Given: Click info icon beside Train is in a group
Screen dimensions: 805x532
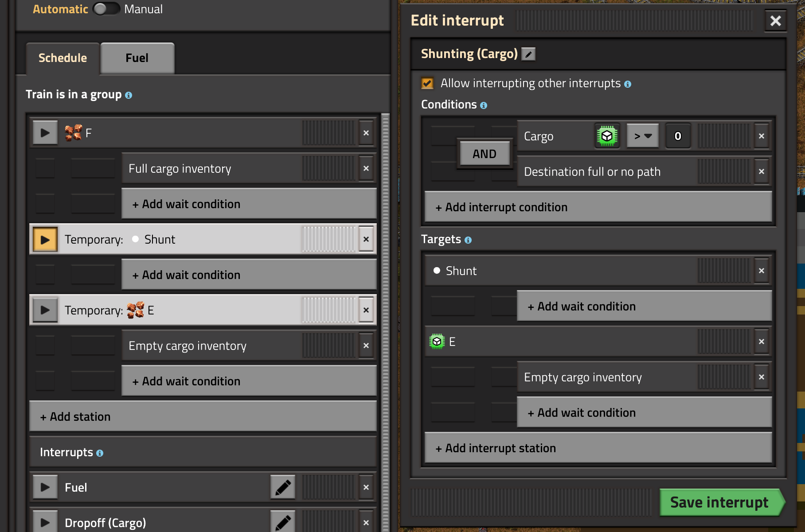Looking at the screenshot, I should (x=129, y=95).
